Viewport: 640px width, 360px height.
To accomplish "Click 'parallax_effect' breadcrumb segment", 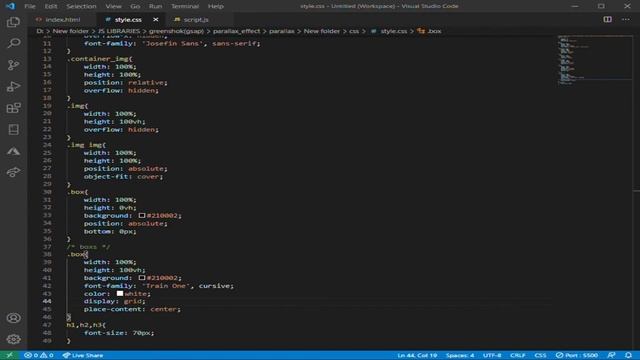I will point(236,31).
